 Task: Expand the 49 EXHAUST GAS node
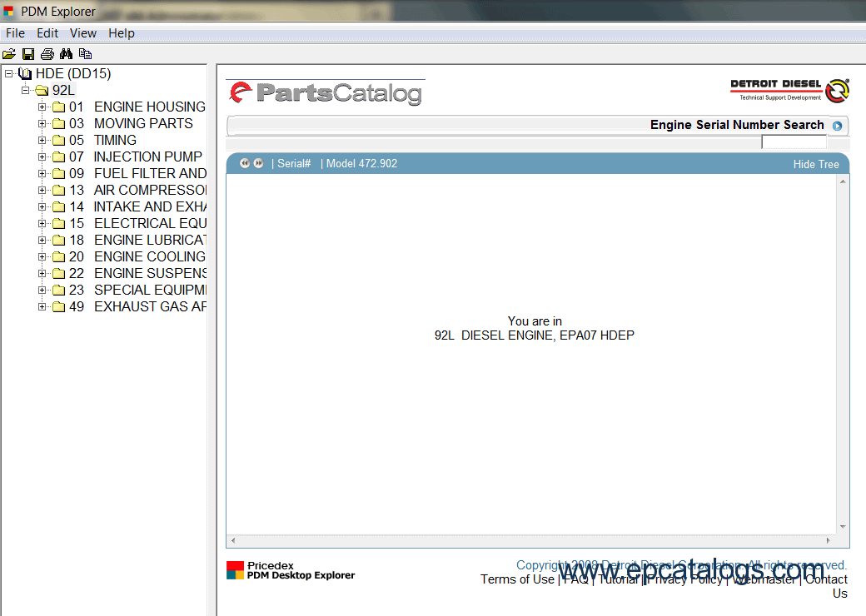click(x=42, y=306)
